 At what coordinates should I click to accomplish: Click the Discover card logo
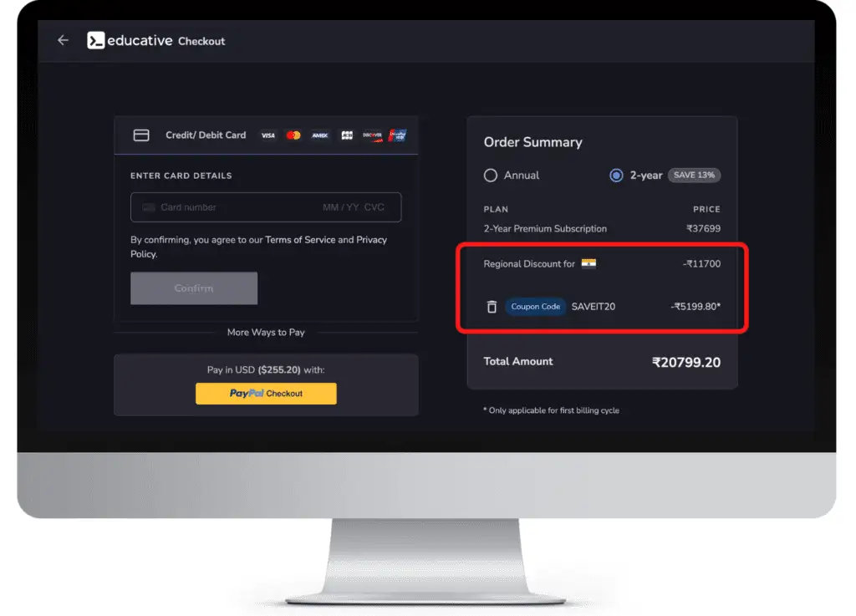(372, 135)
